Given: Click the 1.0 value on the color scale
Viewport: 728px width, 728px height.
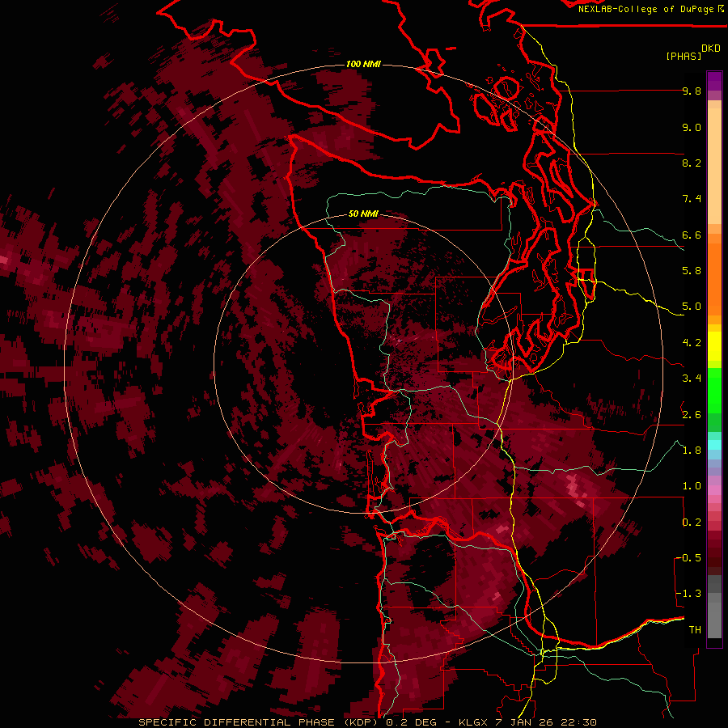Looking at the screenshot, I should 692,486.
